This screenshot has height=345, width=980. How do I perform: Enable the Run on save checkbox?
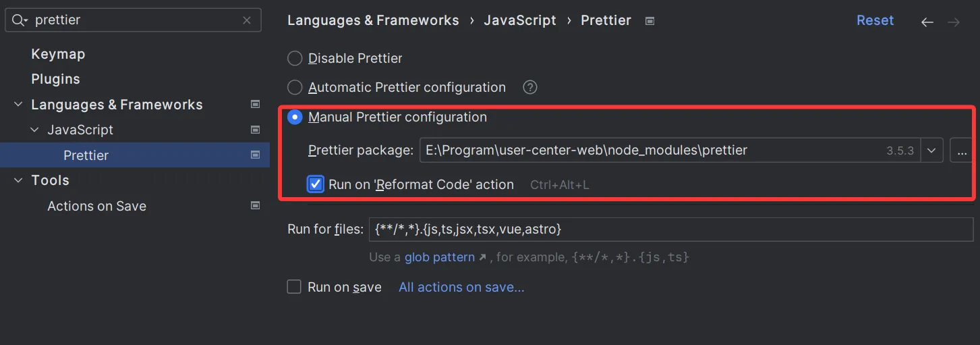[x=294, y=287]
